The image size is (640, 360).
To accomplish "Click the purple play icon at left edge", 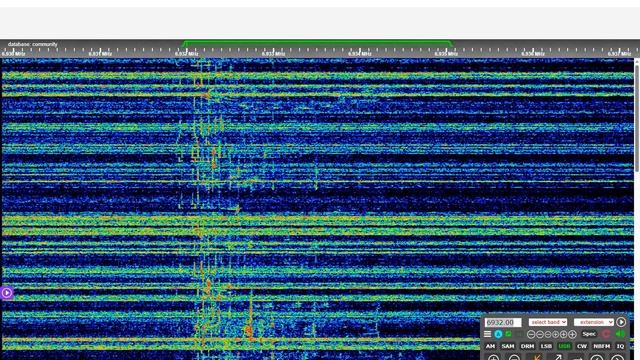I will (7, 293).
